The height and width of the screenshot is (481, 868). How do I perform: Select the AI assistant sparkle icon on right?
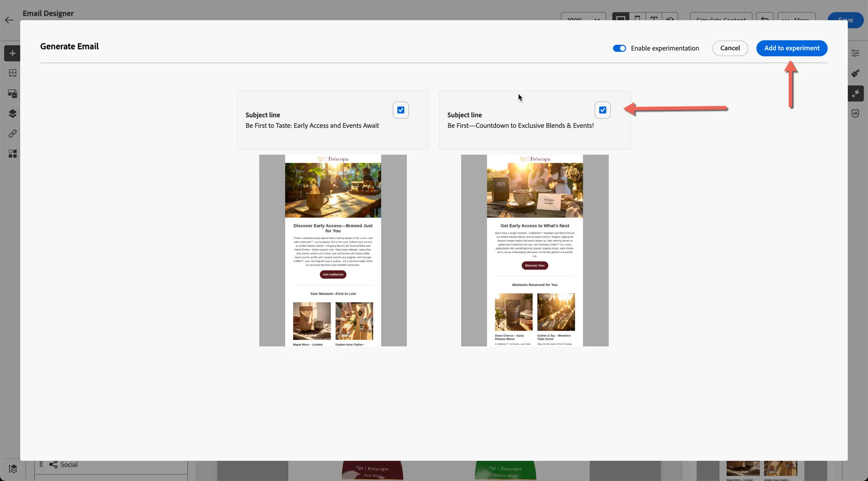point(855,93)
